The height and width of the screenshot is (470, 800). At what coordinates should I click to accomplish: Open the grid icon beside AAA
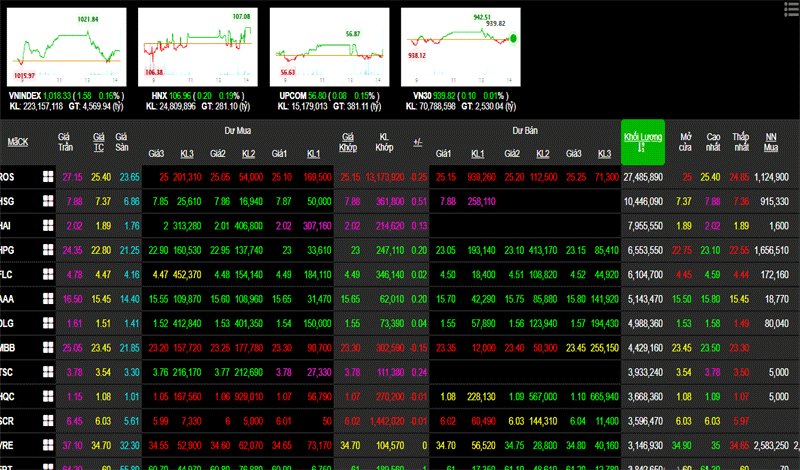click(48, 299)
